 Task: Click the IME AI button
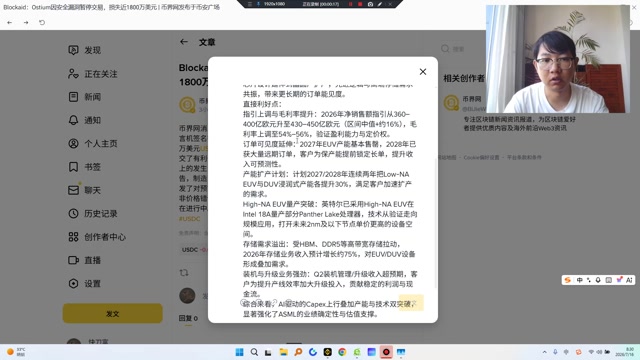(x=629, y=280)
